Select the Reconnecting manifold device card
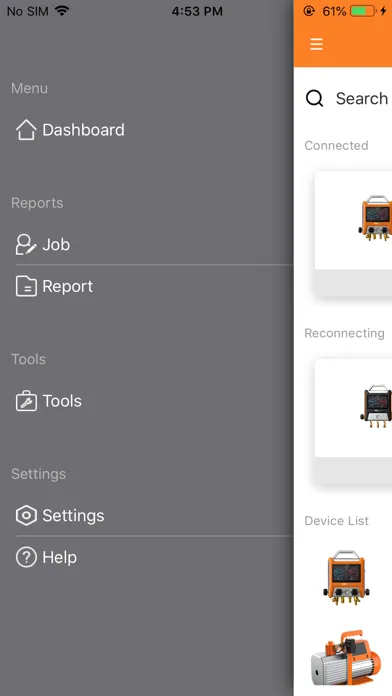This screenshot has height=696, width=392. tap(353, 422)
